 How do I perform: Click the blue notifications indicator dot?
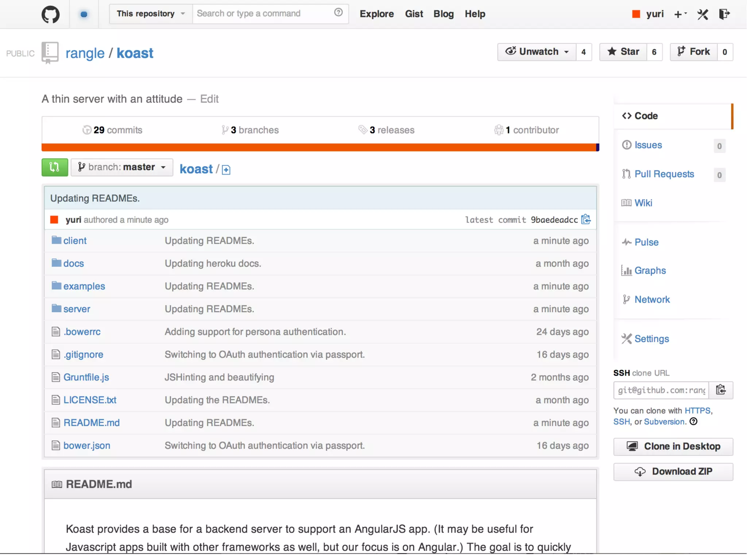pos(84,15)
